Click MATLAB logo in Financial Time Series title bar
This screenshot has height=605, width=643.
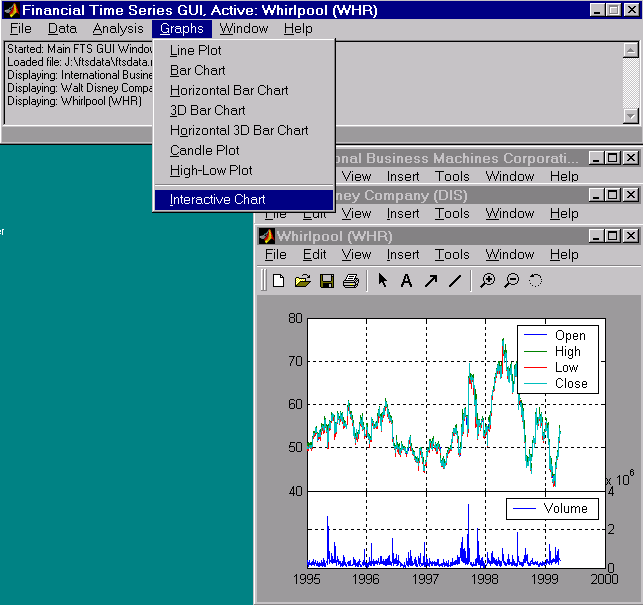pyautogui.click(x=11, y=10)
